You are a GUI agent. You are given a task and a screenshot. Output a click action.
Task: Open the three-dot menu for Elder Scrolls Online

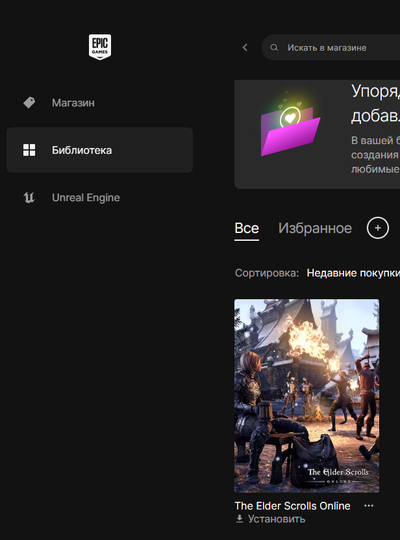369,506
